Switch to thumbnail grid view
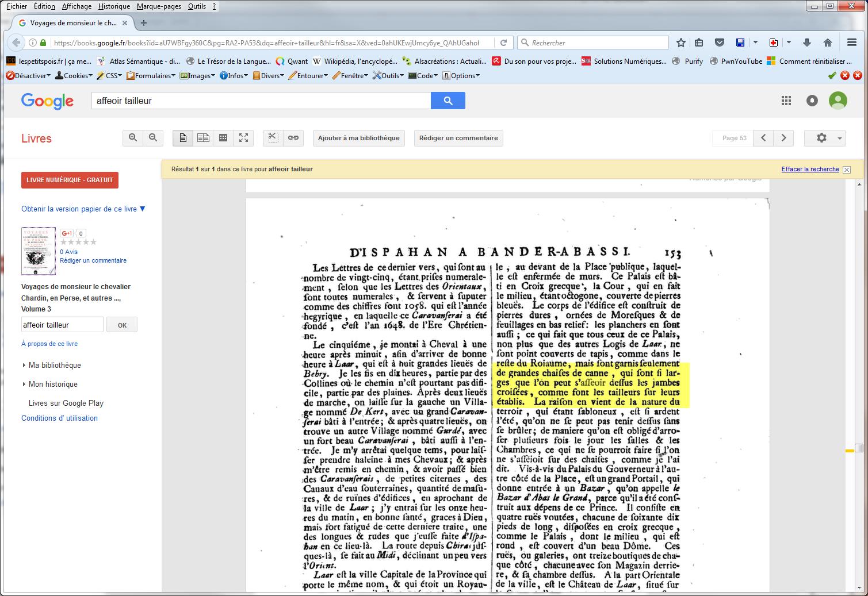Screen dimensions: 868x596 [223, 138]
